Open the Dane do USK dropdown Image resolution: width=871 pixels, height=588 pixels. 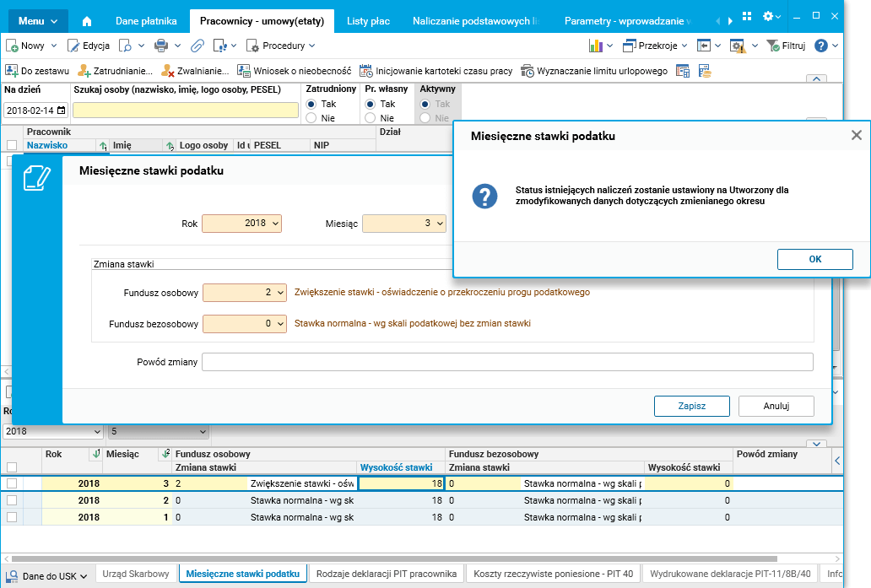(46, 576)
